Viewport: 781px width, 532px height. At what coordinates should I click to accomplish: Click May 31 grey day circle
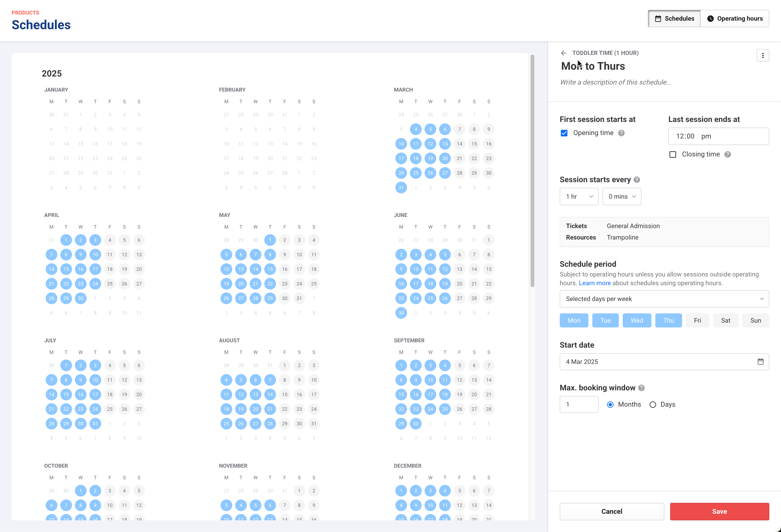pos(299,298)
